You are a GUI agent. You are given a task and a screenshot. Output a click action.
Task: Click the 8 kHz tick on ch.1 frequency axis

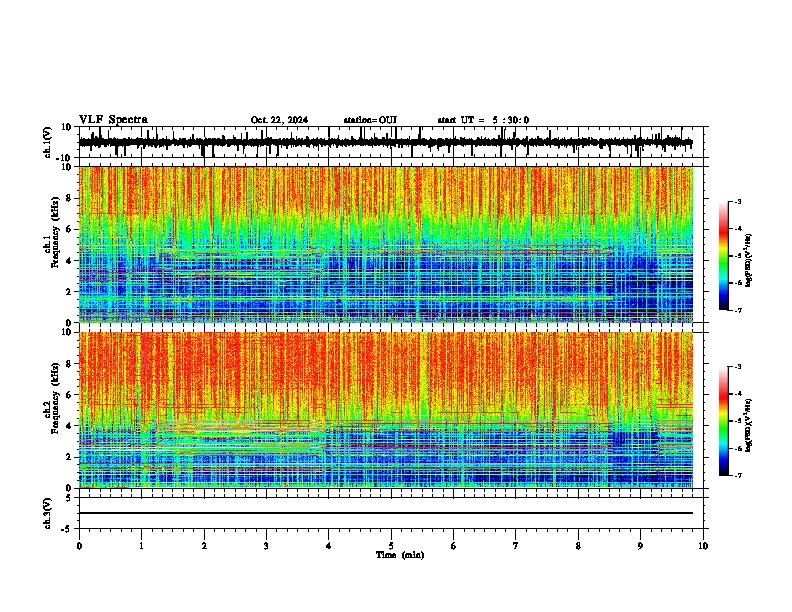click(x=70, y=198)
